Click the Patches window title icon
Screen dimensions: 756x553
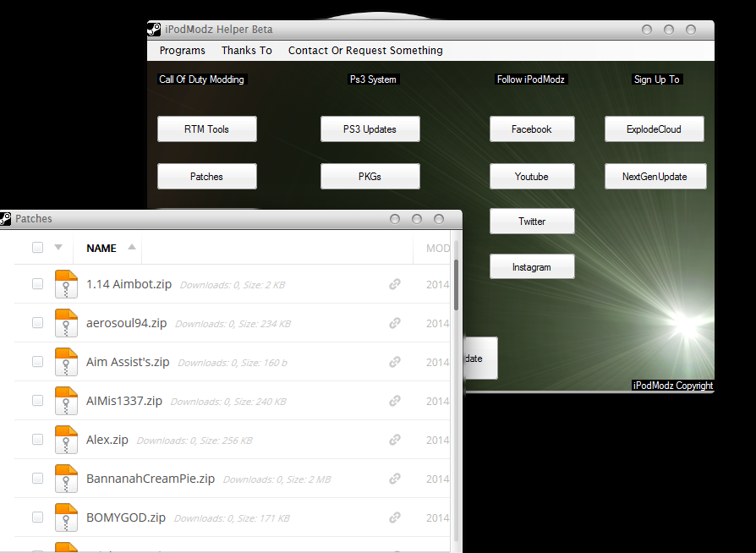coord(5,218)
